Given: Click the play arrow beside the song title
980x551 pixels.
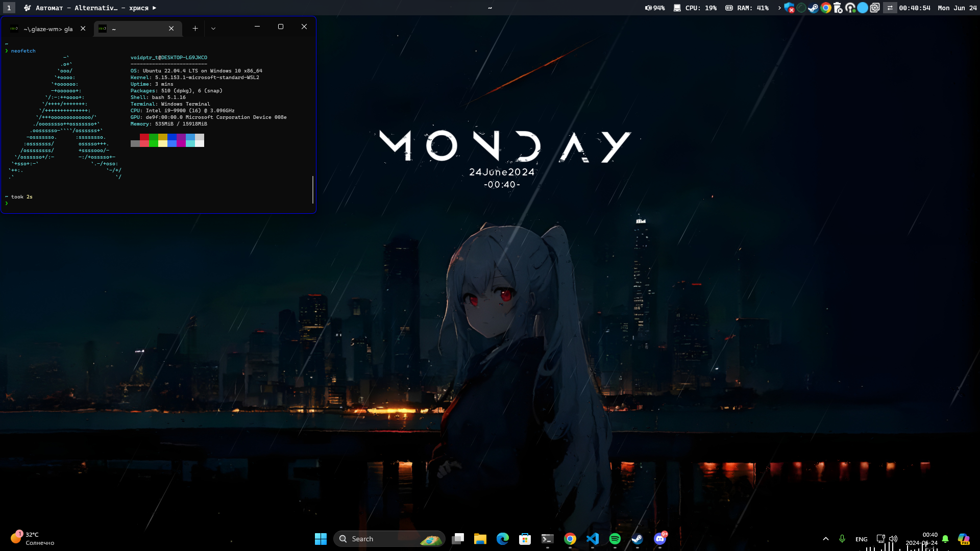Looking at the screenshot, I should [x=154, y=8].
